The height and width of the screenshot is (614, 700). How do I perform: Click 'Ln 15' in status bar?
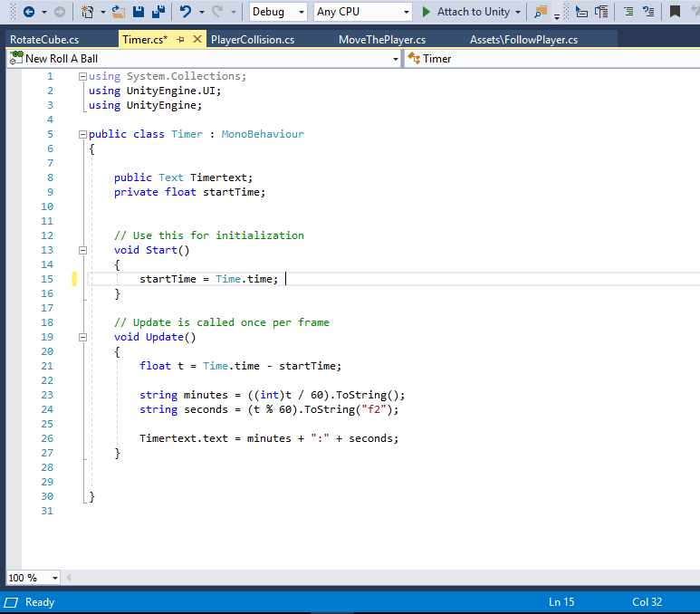561,602
